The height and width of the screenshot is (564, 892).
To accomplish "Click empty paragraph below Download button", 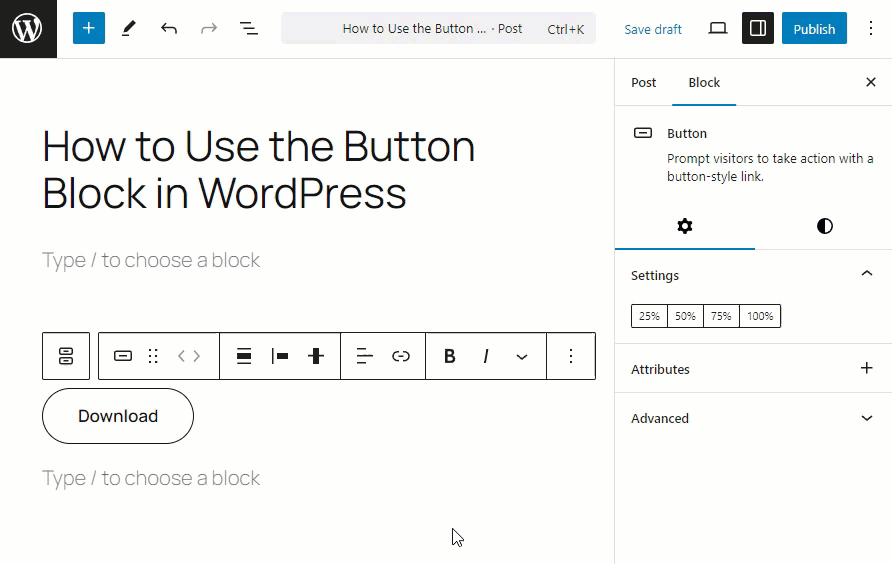I will pyautogui.click(x=151, y=478).
